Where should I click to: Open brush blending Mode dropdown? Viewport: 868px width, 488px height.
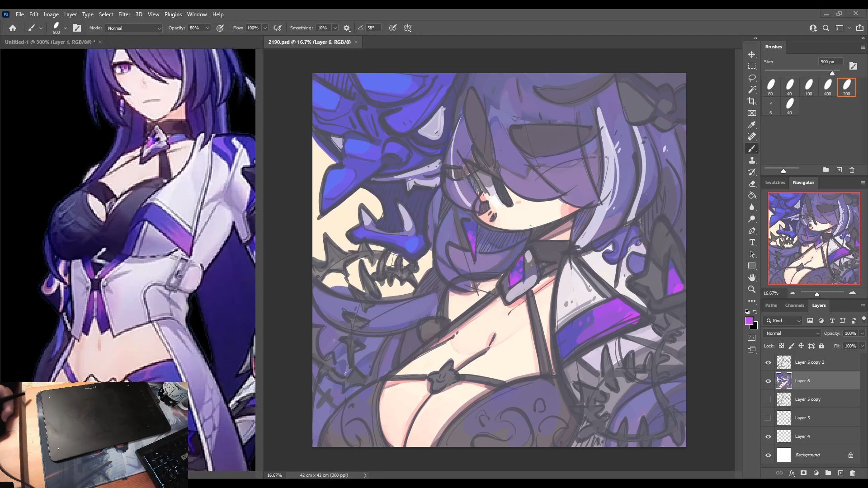coord(133,28)
